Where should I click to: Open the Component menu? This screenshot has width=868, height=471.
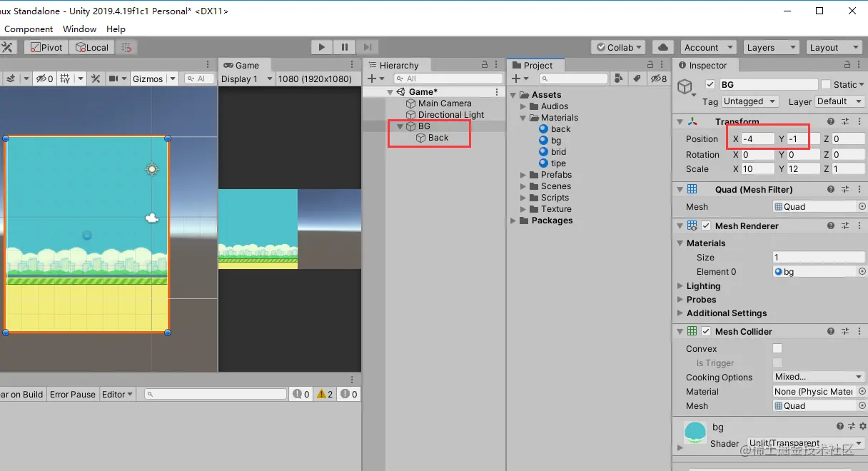(29, 29)
